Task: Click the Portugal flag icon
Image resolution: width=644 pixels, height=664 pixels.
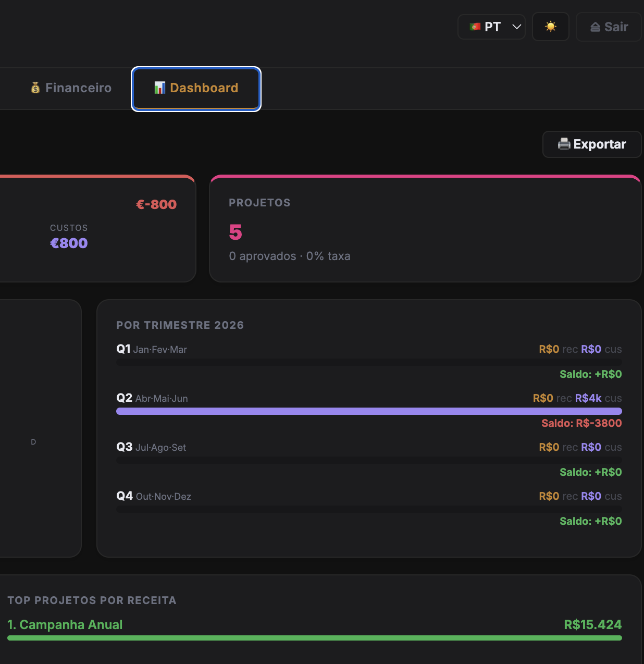Action: coord(475,27)
